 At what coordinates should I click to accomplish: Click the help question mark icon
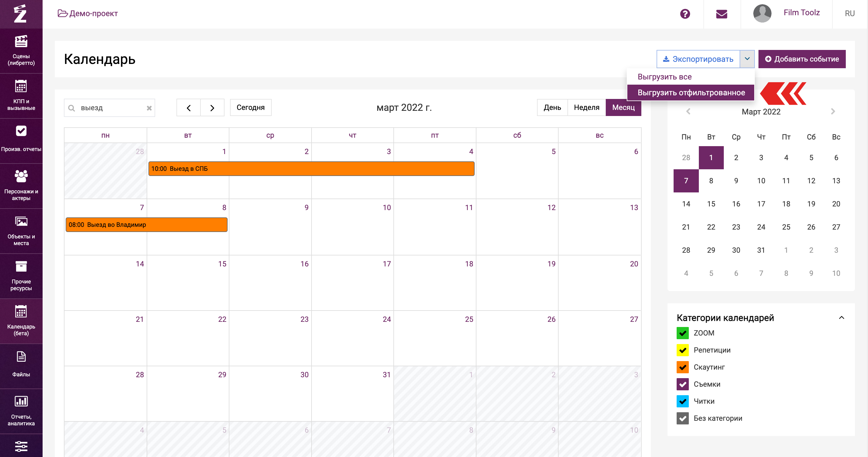pyautogui.click(x=685, y=14)
